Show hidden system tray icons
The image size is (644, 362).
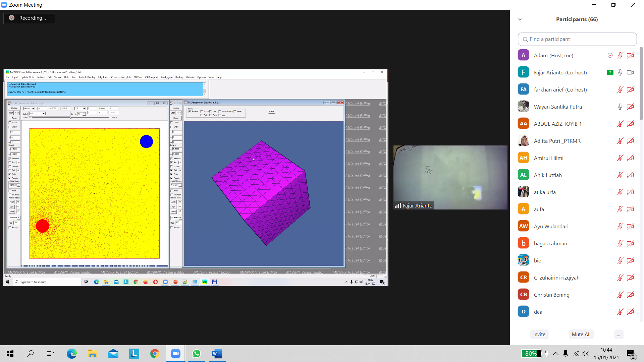tap(556, 354)
